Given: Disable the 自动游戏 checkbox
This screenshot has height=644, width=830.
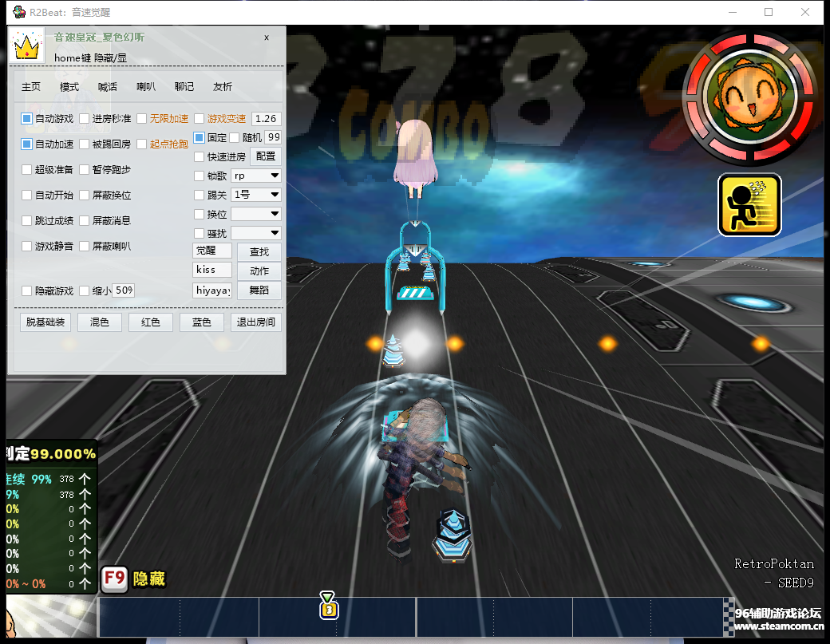Looking at the screenshot, I should click(x=26, y=118).
